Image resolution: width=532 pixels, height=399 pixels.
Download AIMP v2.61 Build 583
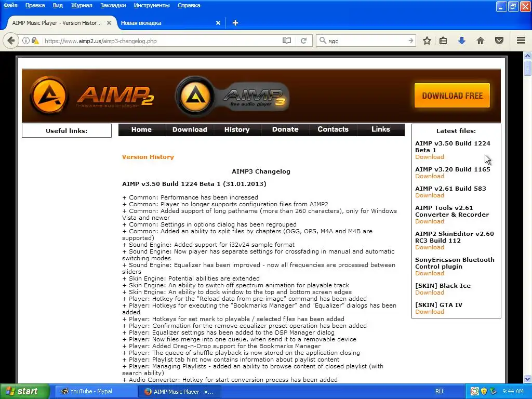coord(430,195)
